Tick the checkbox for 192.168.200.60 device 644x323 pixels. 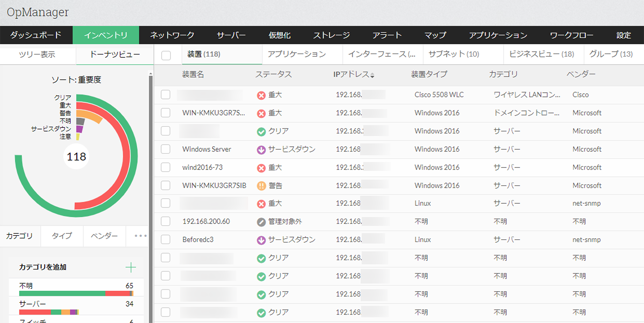click(166, 221)
